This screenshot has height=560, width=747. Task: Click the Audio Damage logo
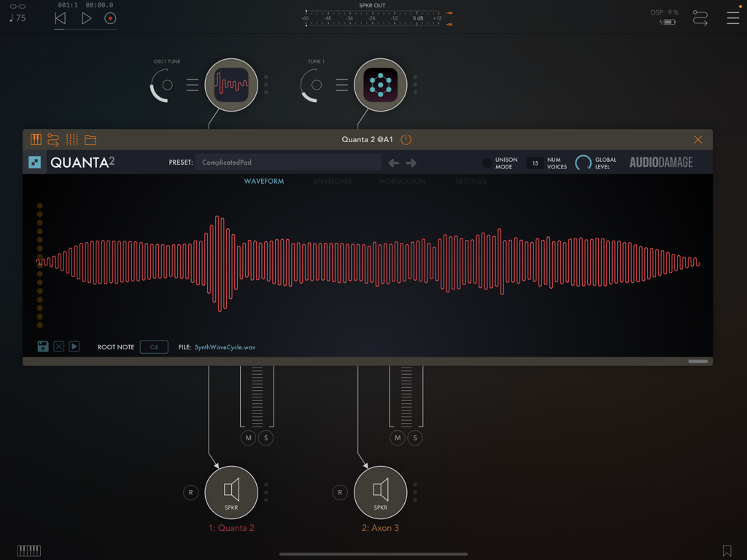click(661, 163)
